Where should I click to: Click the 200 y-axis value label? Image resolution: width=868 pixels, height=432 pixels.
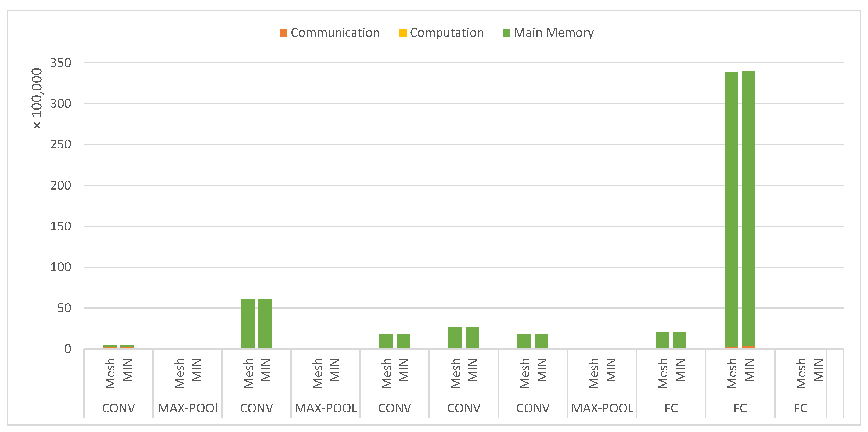[61, 185]
